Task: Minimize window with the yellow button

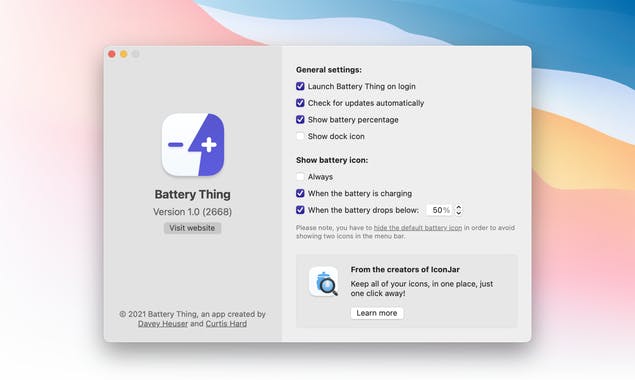Action: [124, 54]
